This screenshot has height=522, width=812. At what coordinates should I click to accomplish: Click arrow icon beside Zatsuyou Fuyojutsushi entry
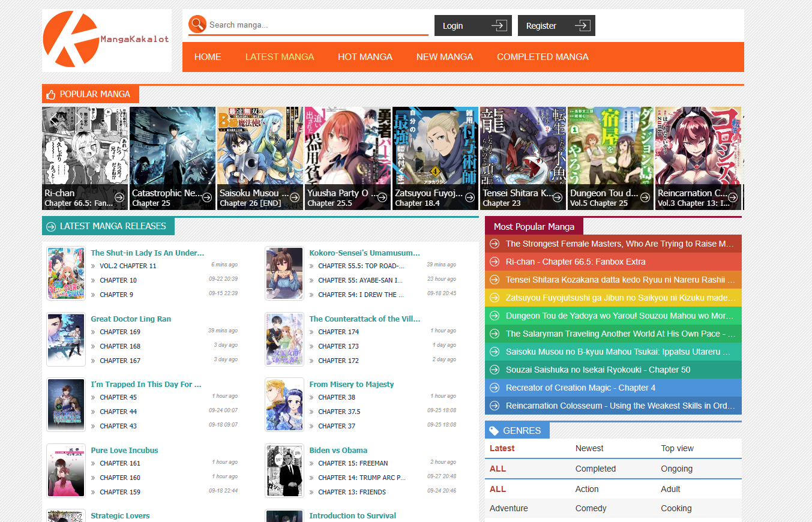click(x=495, y=298)
